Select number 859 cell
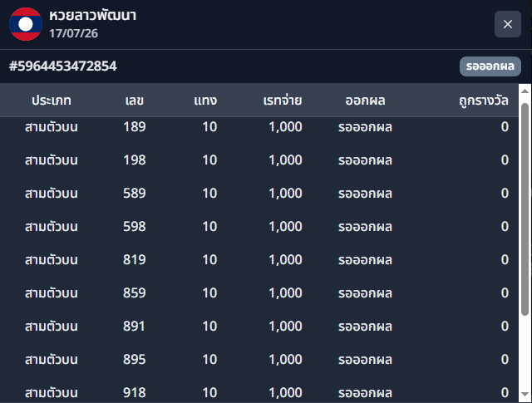Image resolution: width=532 pixels, height=403 pixels. (135, 293)
